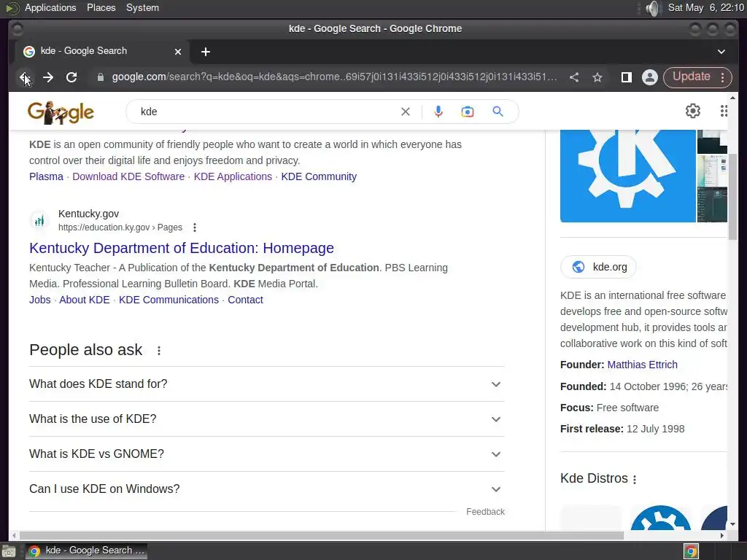
Task: Click the page vertical scrollbar
Action: pyautogui.click(x=732, y=196)
